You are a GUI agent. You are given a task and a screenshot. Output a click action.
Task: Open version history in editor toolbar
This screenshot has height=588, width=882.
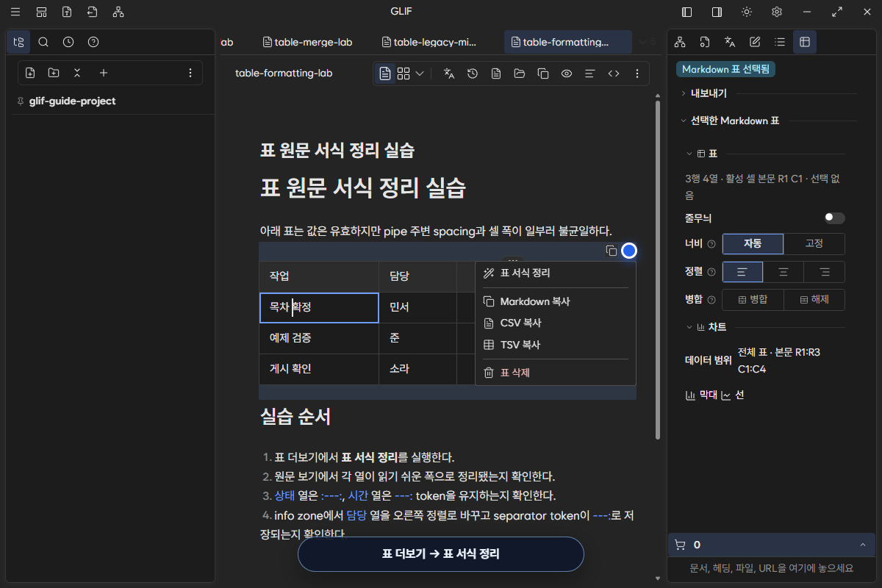[x=473, y=73]
